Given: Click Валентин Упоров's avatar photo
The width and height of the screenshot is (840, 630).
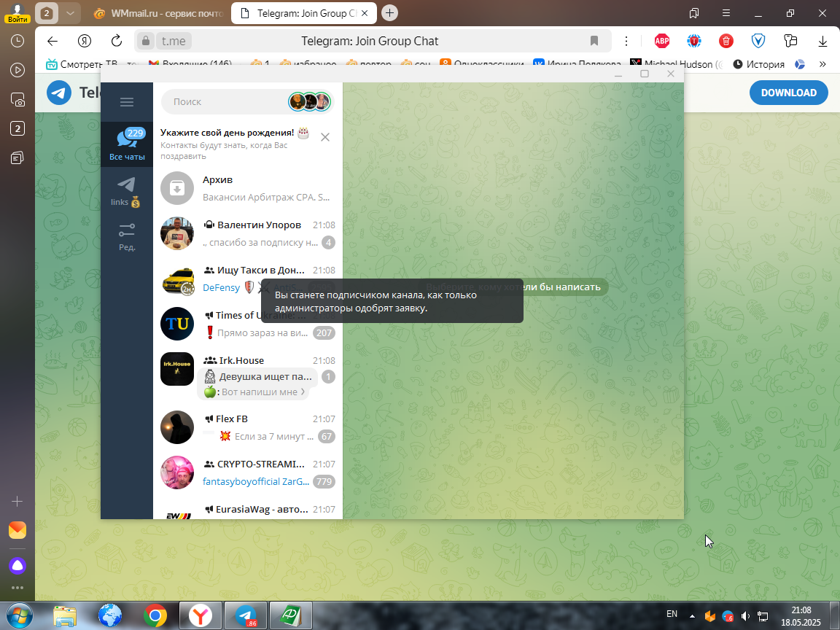Looking at the screenshot, I should (x=177, y=233).
